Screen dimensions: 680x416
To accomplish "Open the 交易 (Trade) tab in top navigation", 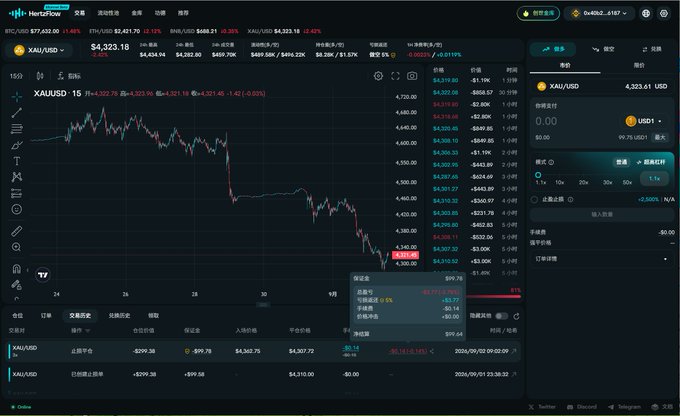I will [79, 13].
